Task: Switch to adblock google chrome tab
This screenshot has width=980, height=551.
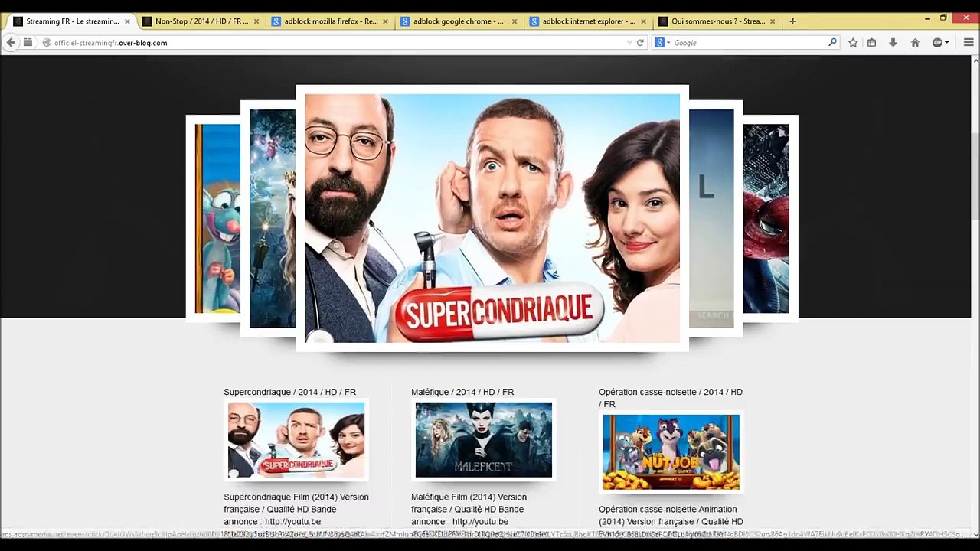Action: click(x=459, y=21)
